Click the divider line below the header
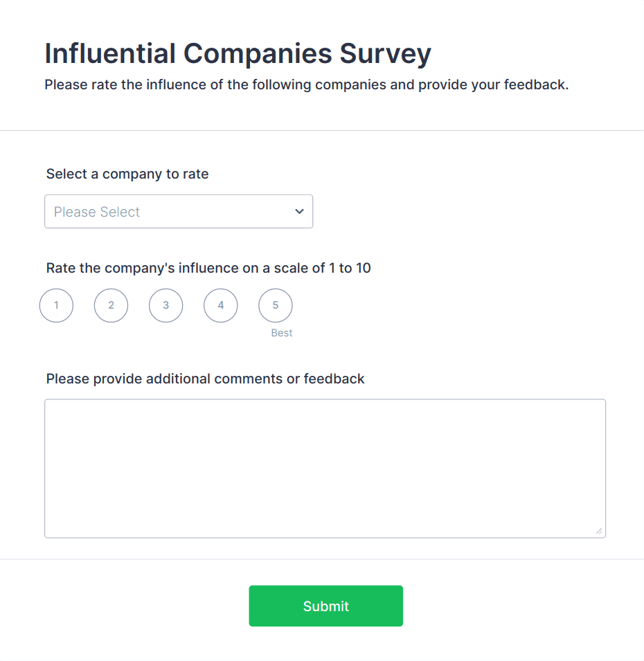Viewport: 644px width, 661px height. point(322,130)
